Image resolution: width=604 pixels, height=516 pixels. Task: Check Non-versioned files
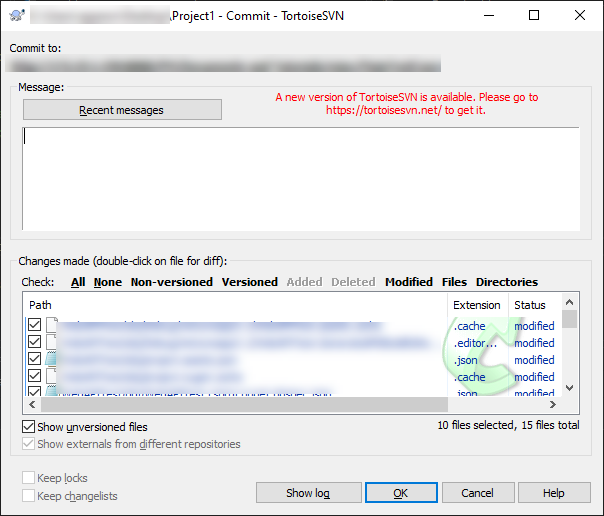172,282
